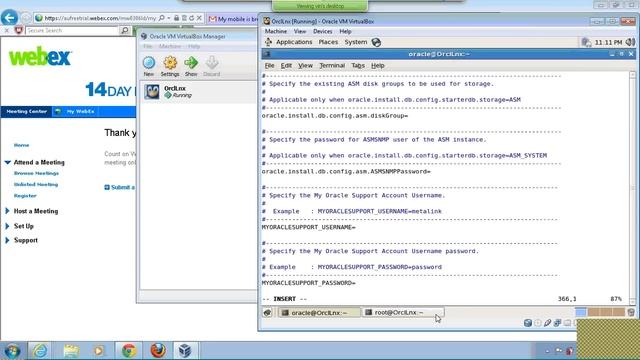
Task: Click the show desktop icon in GNOME bottom panel
Action: 267,313
